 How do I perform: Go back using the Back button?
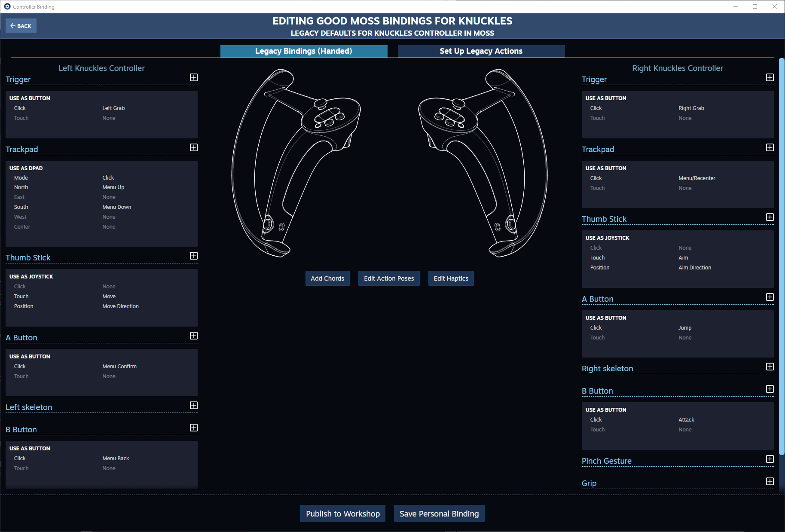[x=21, y=26]
